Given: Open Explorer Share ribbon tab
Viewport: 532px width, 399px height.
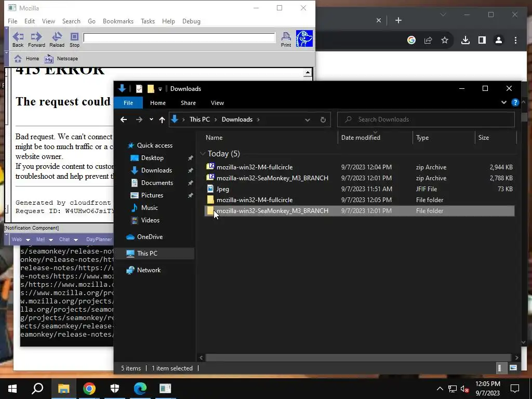Looking at the screenshot, I should tap(188, 103).
